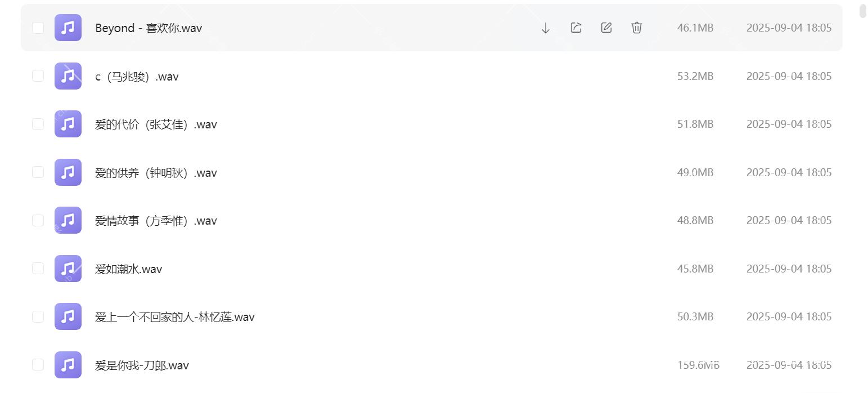Click the music icon for 爱如潮水.wav

[x=68, y=268]
